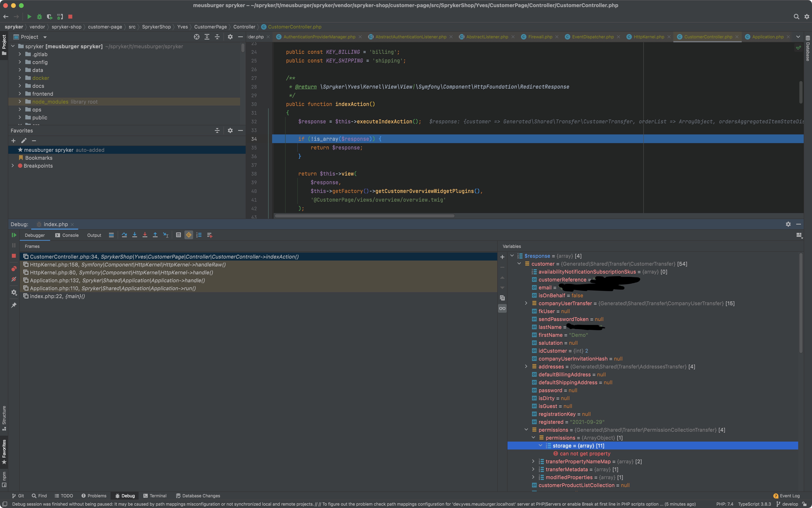Viewport: 812px width, 508px height.
Task: Open the EventDispatcher.php tab
Action: point(593,37)
